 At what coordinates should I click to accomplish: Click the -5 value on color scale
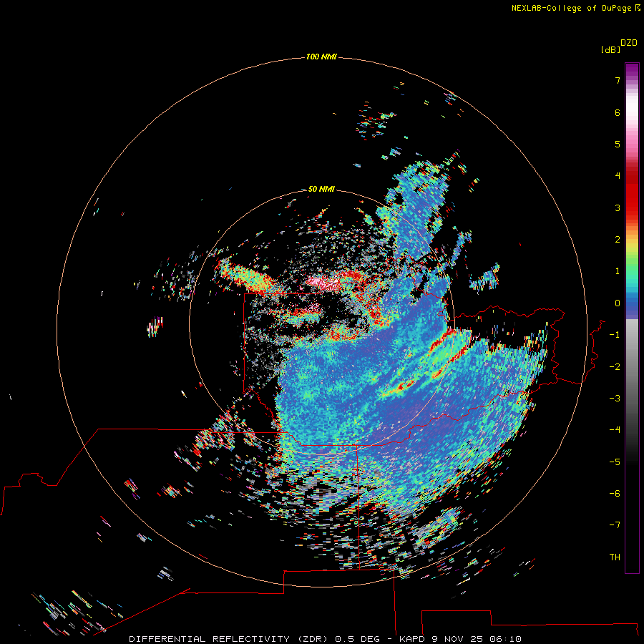[x=615, y=462]
